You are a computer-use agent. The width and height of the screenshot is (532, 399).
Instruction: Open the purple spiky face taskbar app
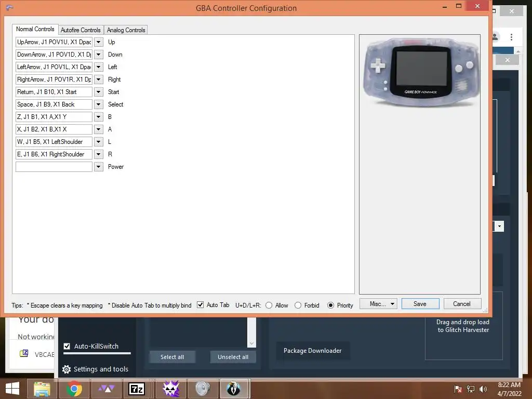click(170, 389)
